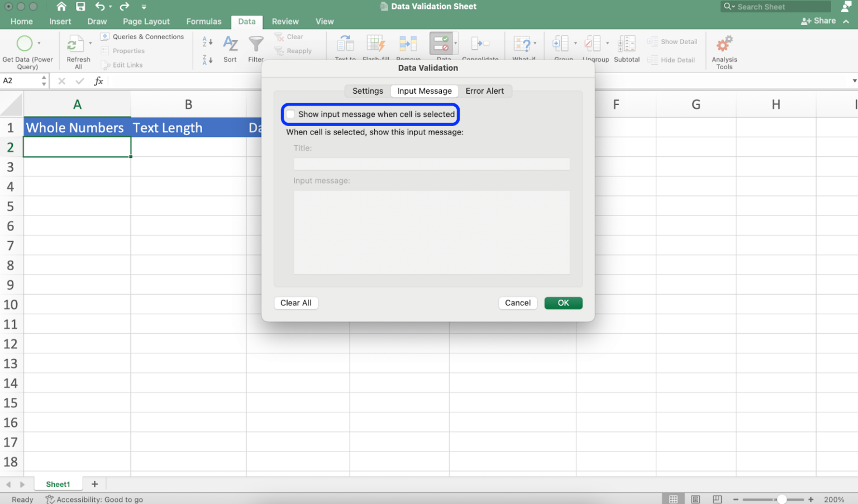The width and height of the screenshot is (858, 504).
Task: Enable Show input message when cell is selected
Action: point(290,114)
